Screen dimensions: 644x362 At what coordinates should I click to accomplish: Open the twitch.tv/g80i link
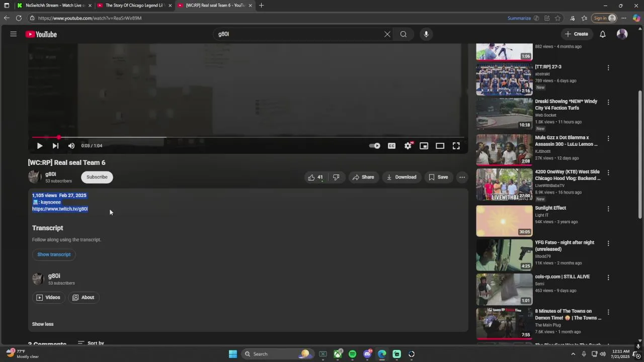pos(60,209)
